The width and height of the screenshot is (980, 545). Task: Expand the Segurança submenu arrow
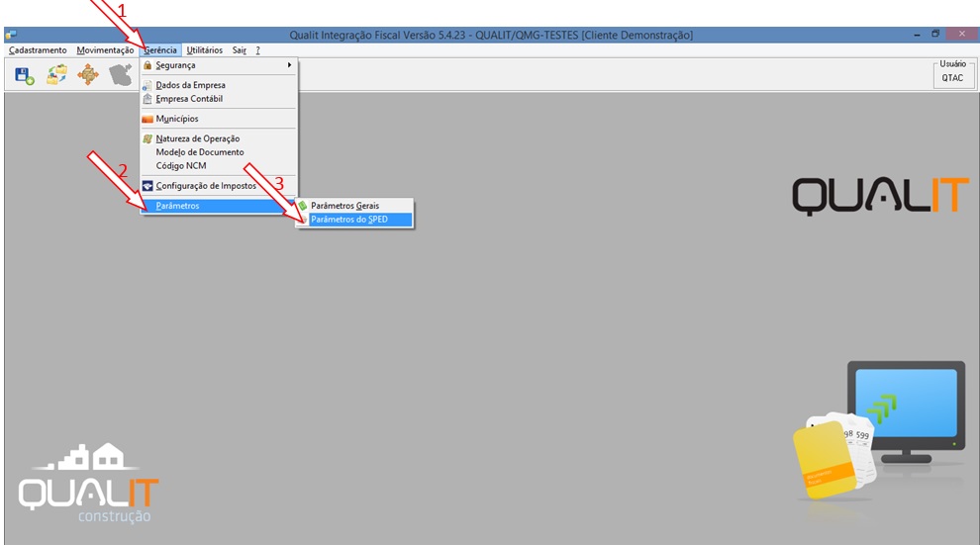(x=289, y=65)
